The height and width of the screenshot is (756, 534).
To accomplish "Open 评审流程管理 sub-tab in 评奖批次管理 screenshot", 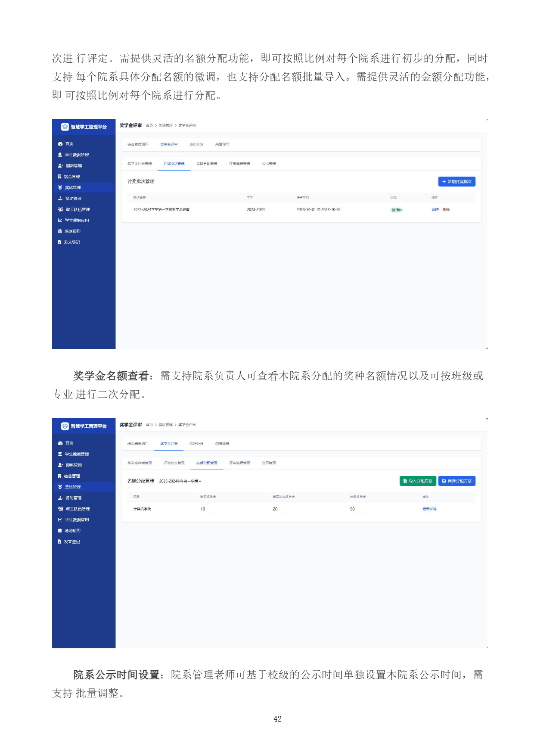I will point(239,164).
